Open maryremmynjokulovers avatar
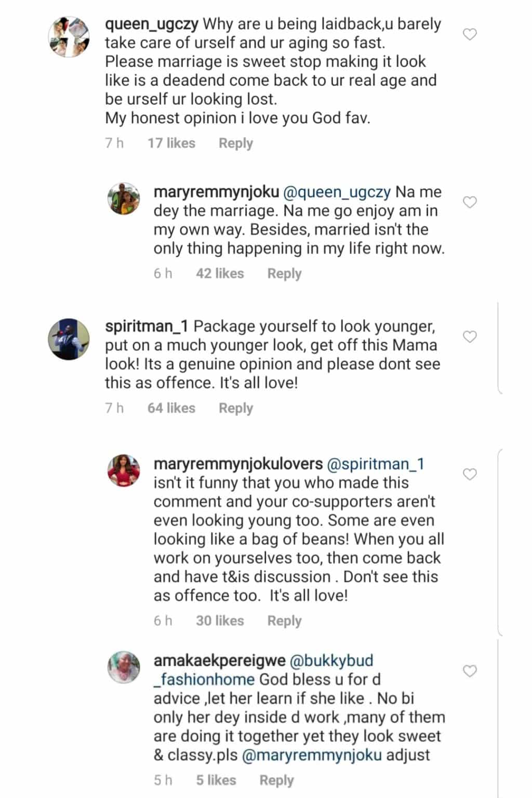532x798 pixels. [x=124, y=470]
